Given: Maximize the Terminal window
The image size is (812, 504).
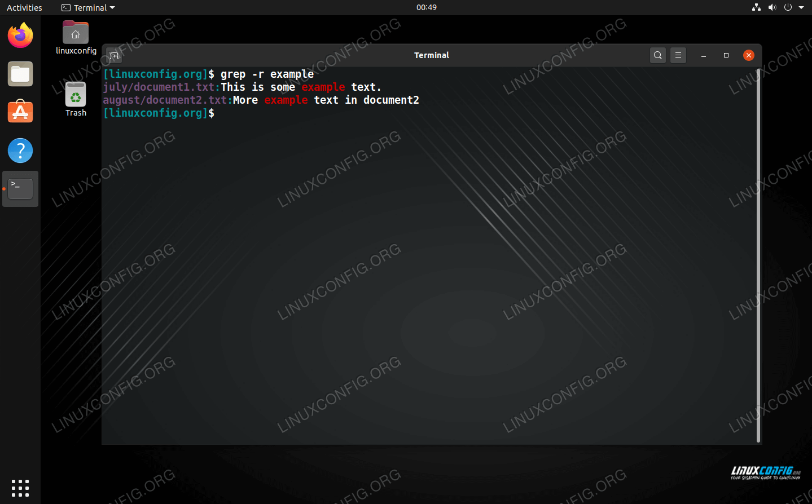Looking at the screenshot, I should 726,55.
